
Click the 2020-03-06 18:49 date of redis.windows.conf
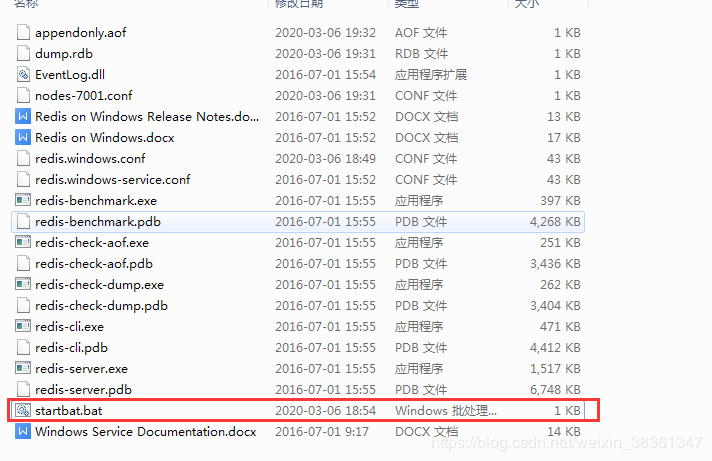pyautogui.click(x=326, y=159)
